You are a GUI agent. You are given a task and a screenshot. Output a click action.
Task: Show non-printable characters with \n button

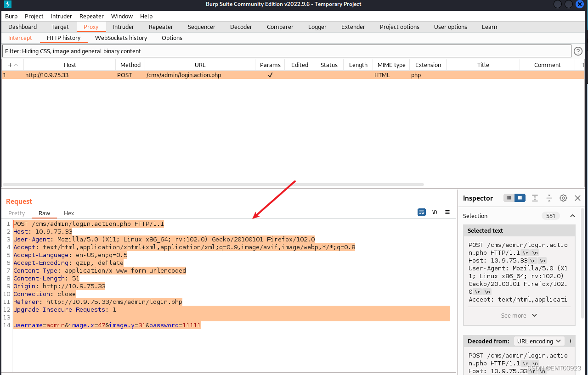[435, 212]
